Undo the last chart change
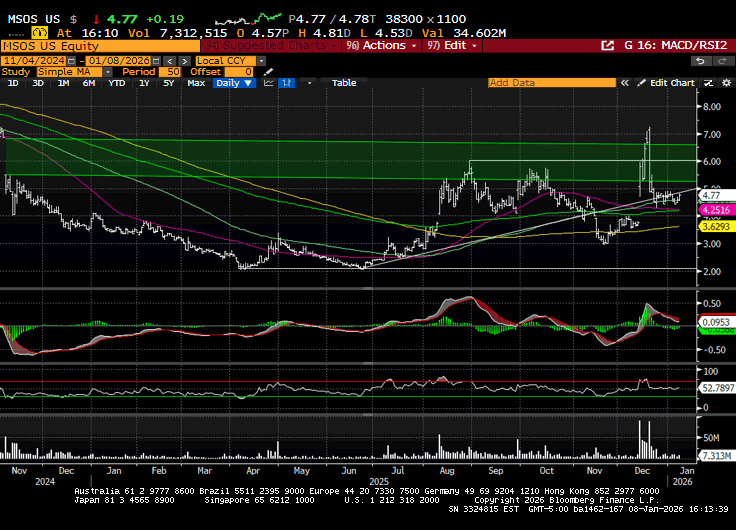This screenshot has width=736, height=530. click(x=700, y=61)
